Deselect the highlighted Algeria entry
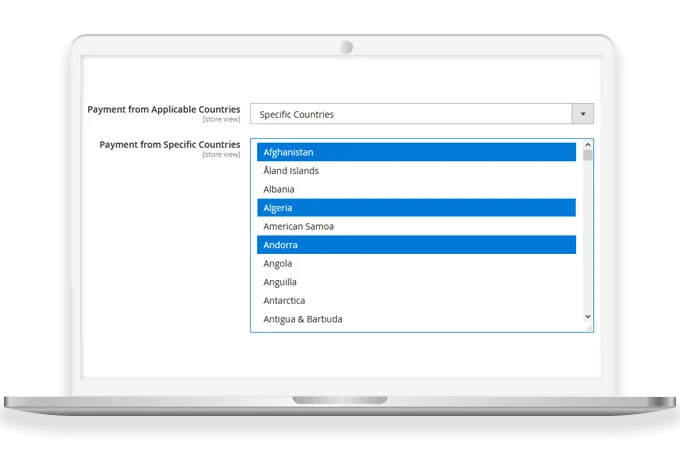 point(416,208)
